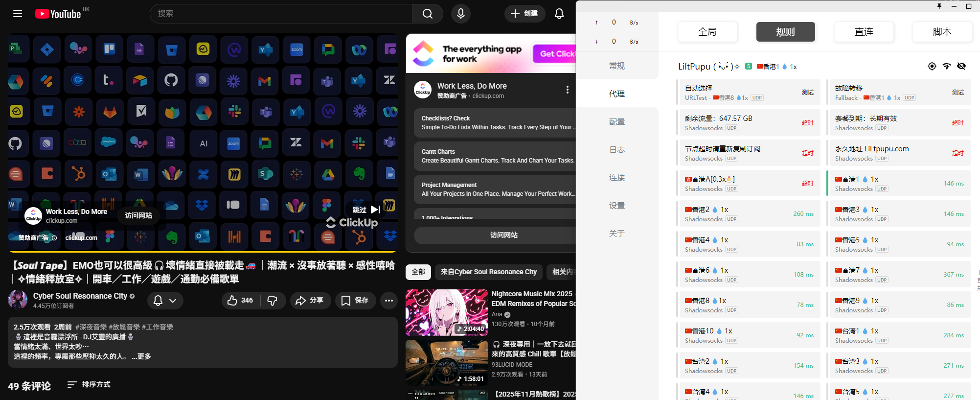Select the 香港4 proxy node
This screenshot has height=400, width=980.
pos(750,244)
